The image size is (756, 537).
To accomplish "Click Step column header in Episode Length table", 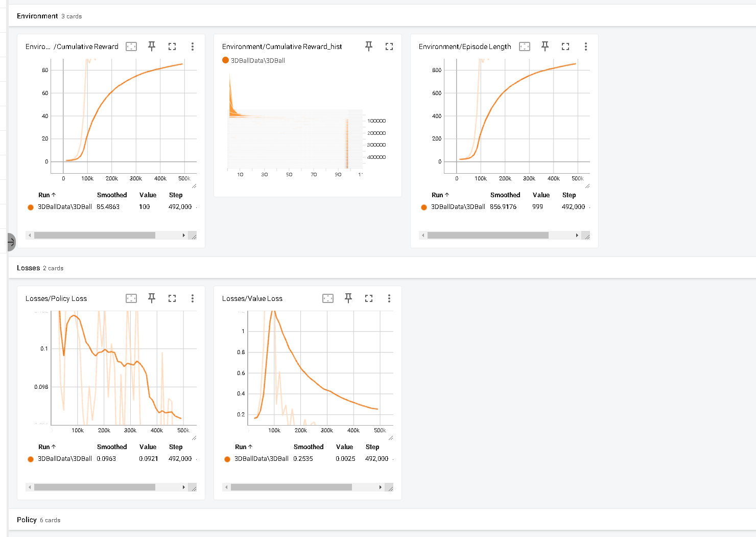I will pos(569,195).
